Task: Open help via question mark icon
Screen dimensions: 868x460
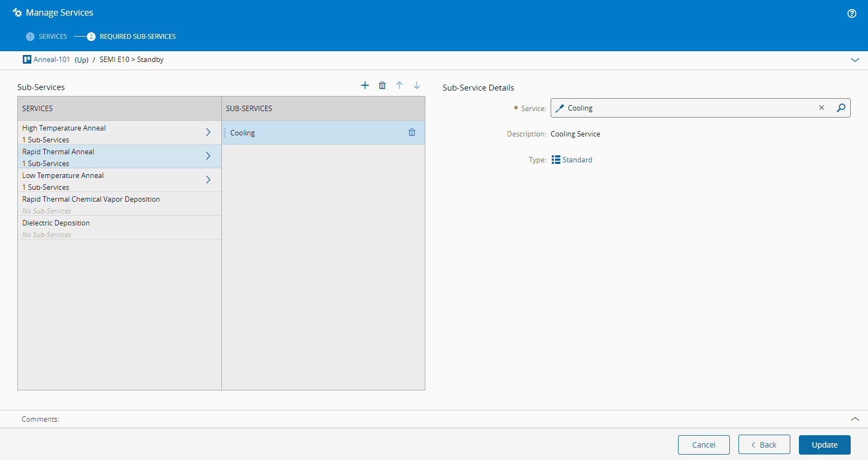Action: tap(852, 13)
